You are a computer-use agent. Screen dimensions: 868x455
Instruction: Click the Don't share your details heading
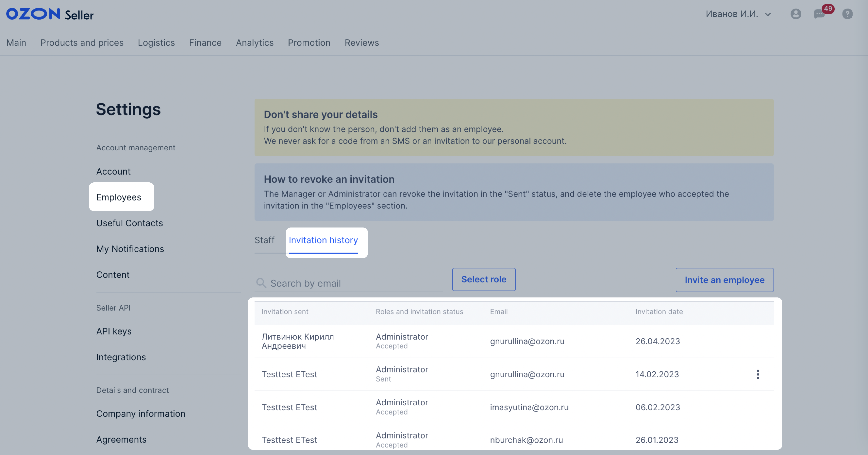pos(320,114)
